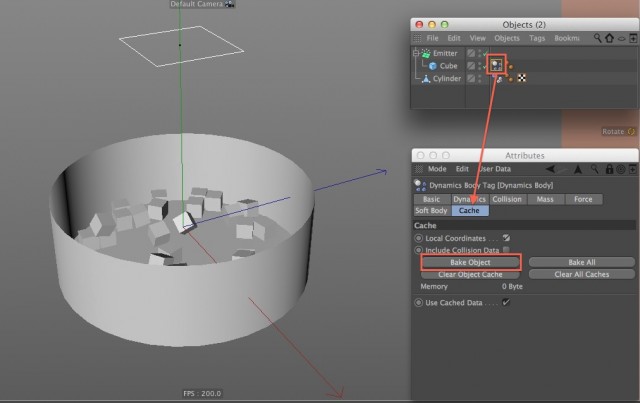Open search in the Objects manager
Viewport: 640px width, 403px height.
pyautogui.click(x=597, y=38)
